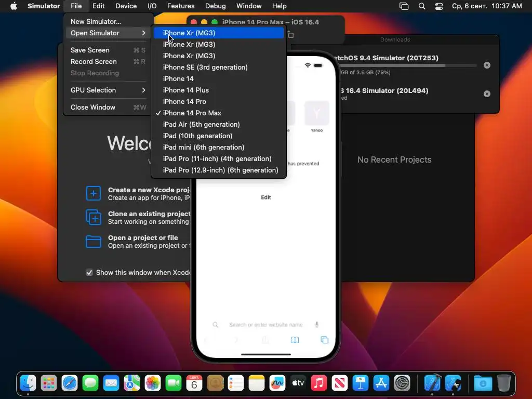Open the News app in the Dock
Image resolution: width=532 pixels, height=399 pixels.
click(x=340, y=383)
